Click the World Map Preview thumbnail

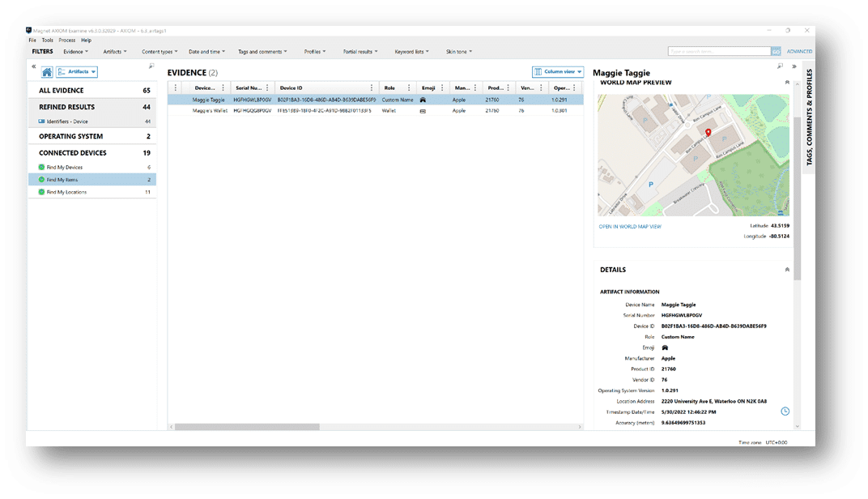[693, 155]
